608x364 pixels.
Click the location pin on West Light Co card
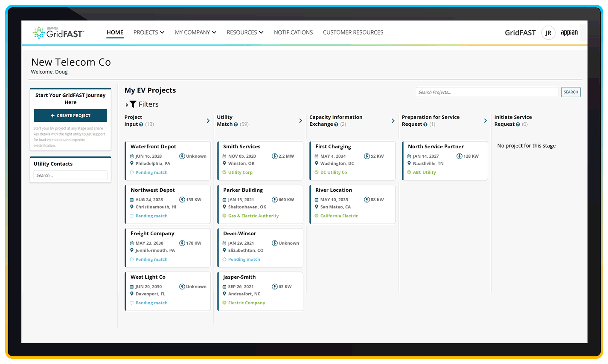click(132, 294)
